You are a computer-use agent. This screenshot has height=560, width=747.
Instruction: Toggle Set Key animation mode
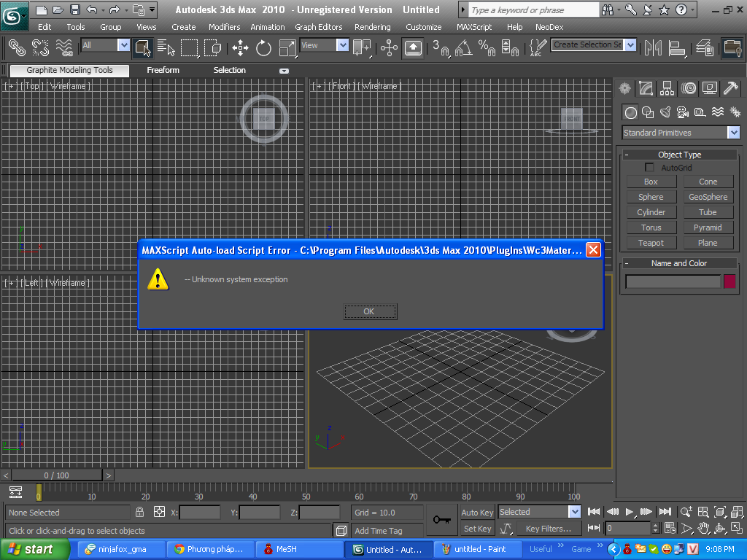point(477,529)
